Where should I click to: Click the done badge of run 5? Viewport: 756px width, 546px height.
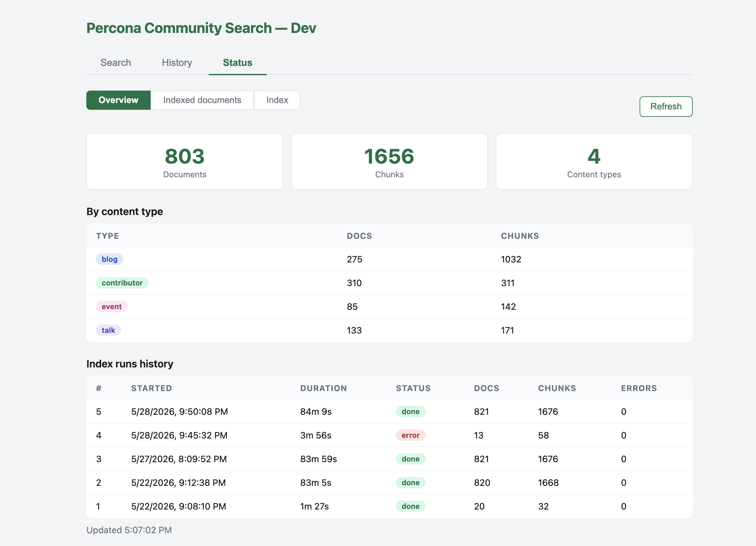tap(410, 412)
